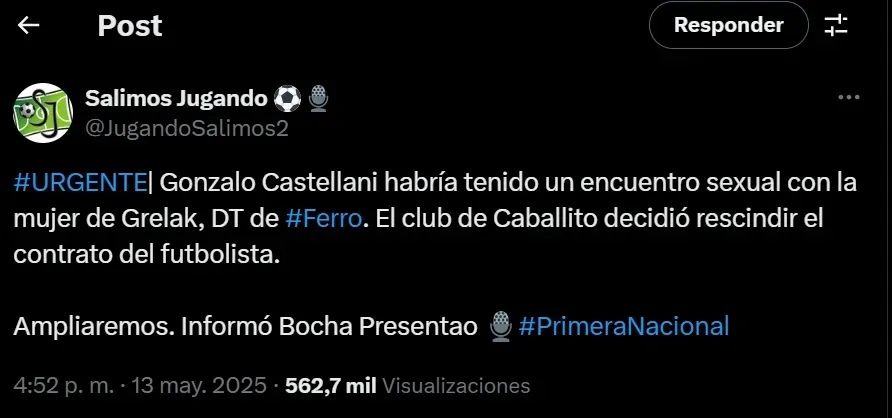Open the reply sorting filter icon
Viewport: 892px width, 418px height.
(x=836, y=26)
